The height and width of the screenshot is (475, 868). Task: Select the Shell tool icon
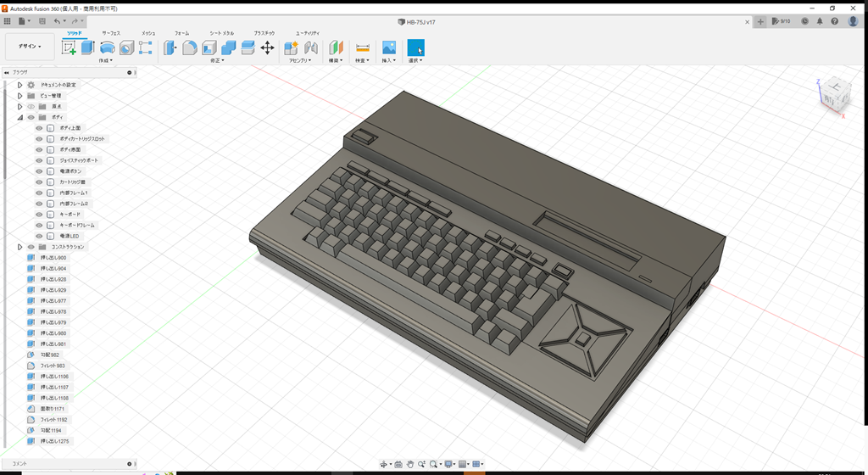(209, 47)
